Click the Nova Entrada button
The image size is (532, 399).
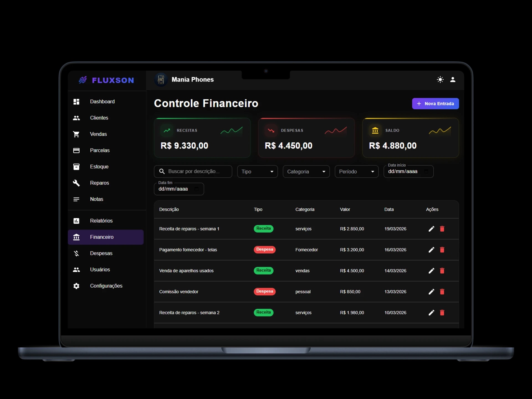point(435,104)
